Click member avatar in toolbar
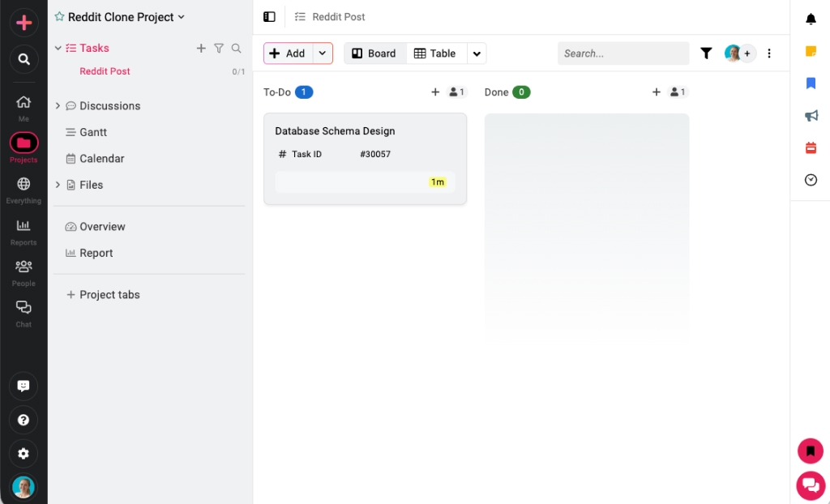830x504 pixels. coord(733,53)
